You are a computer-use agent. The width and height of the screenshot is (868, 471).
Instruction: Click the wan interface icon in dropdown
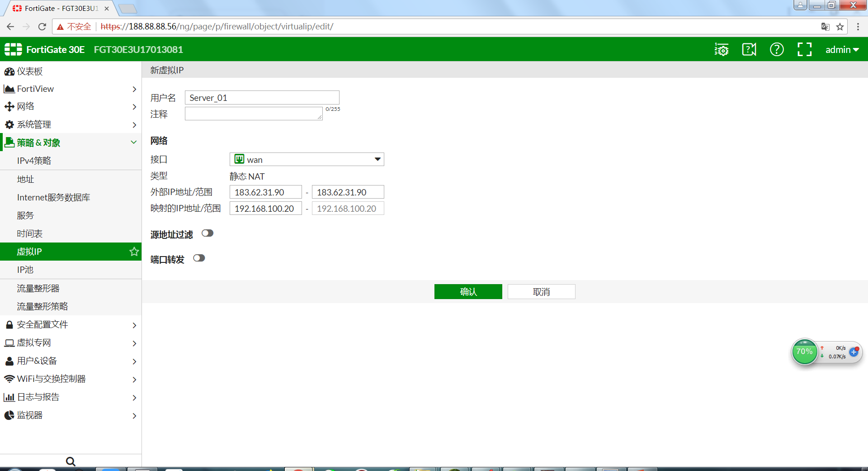click(240, 159)
